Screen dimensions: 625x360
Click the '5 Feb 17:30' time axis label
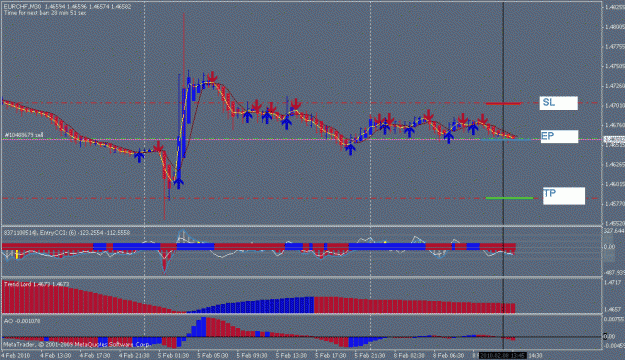pyautogui.click(x=330, y=355)
